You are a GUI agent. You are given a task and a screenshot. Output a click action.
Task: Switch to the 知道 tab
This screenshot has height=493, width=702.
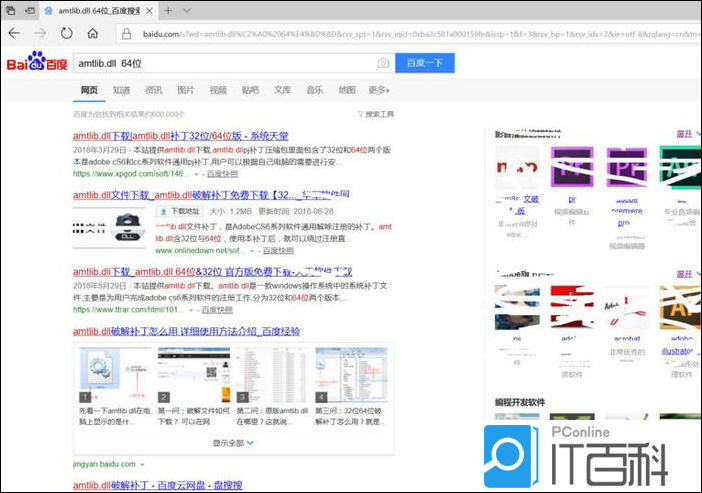pos(121,90)
